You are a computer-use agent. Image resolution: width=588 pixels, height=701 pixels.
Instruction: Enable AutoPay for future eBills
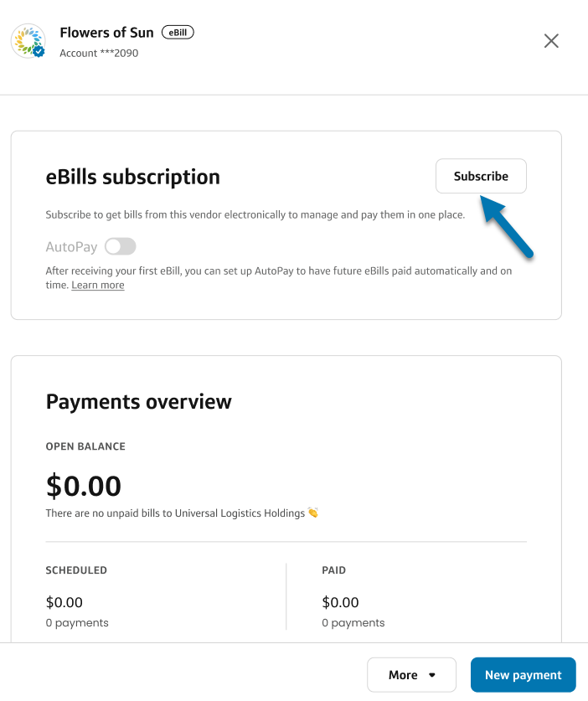click(x=118, y=247)
